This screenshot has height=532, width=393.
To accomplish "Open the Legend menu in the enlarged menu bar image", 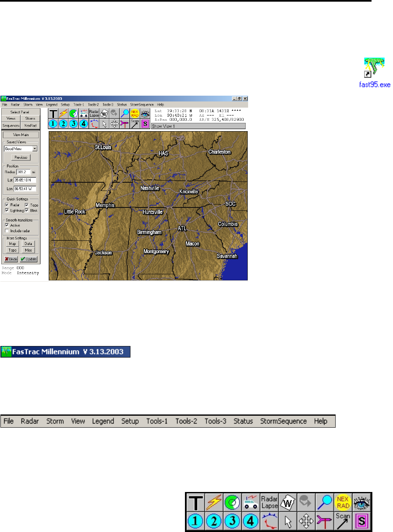I will [x=103, y=421].
